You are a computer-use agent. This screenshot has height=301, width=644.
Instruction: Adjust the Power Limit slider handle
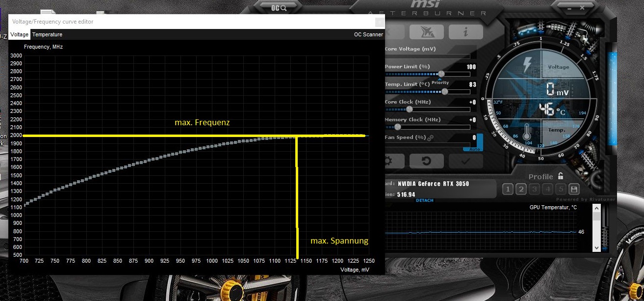[x=440, y=74]
